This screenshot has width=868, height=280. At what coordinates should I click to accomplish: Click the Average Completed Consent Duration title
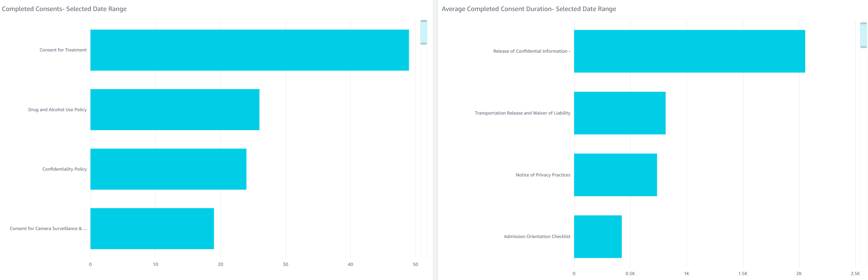point(528,9)
